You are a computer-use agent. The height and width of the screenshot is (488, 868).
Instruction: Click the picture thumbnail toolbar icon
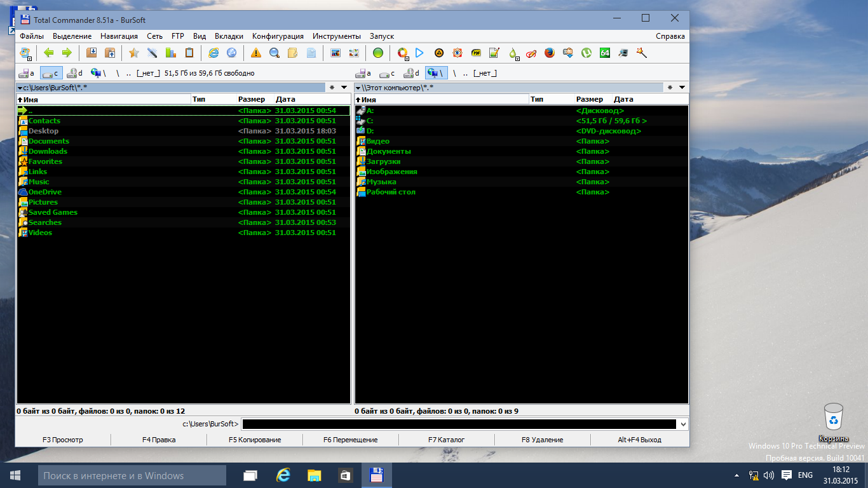click(336, 53)
